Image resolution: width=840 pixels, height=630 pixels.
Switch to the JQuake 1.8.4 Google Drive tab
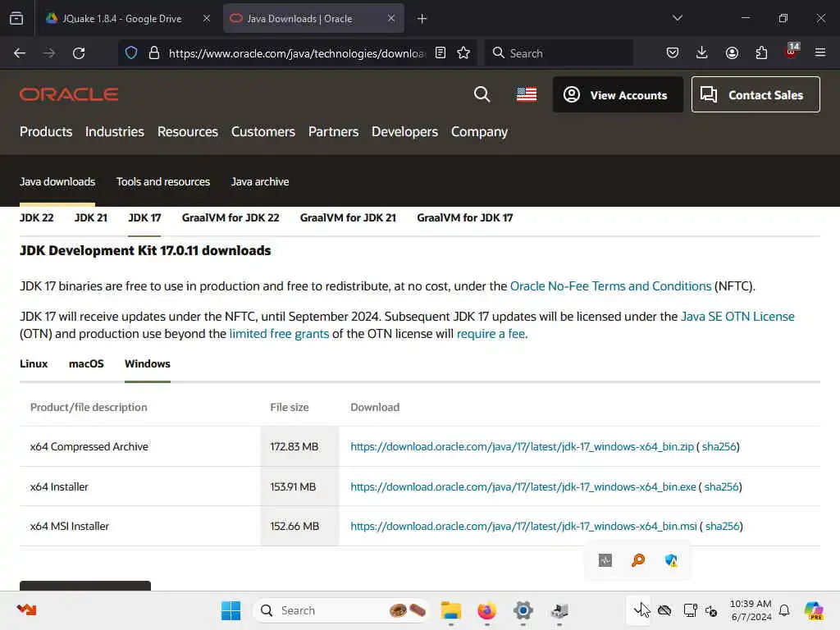pyautogui.click(x=121, y=19)
